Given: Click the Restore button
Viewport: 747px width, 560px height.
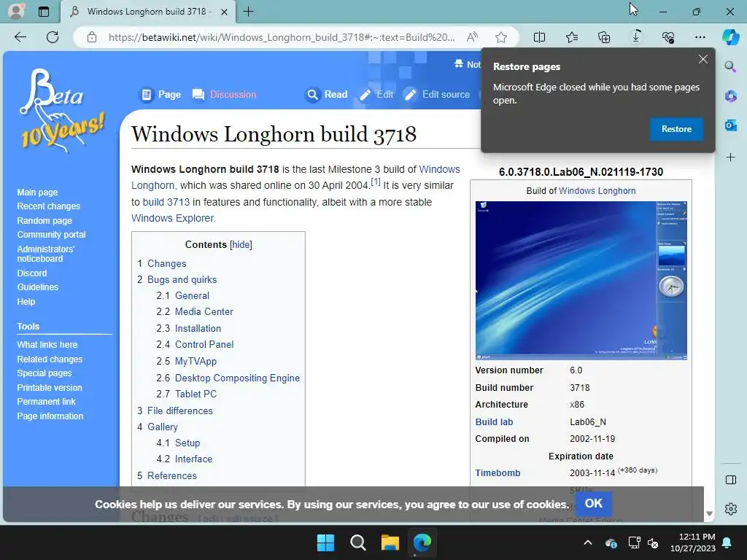Looking at the screenshot, I should (676, 129).
